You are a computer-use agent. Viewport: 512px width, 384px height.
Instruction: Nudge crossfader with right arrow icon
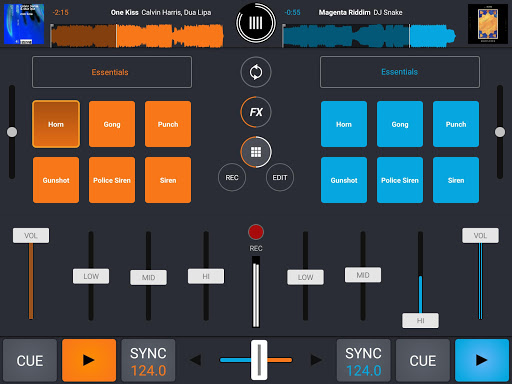pos(316,360)
